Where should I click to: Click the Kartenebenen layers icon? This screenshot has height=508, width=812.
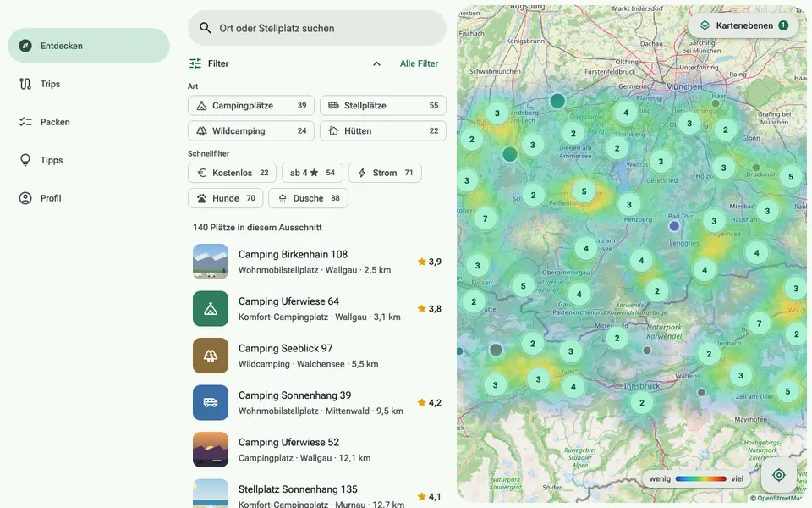click(705, 25)
